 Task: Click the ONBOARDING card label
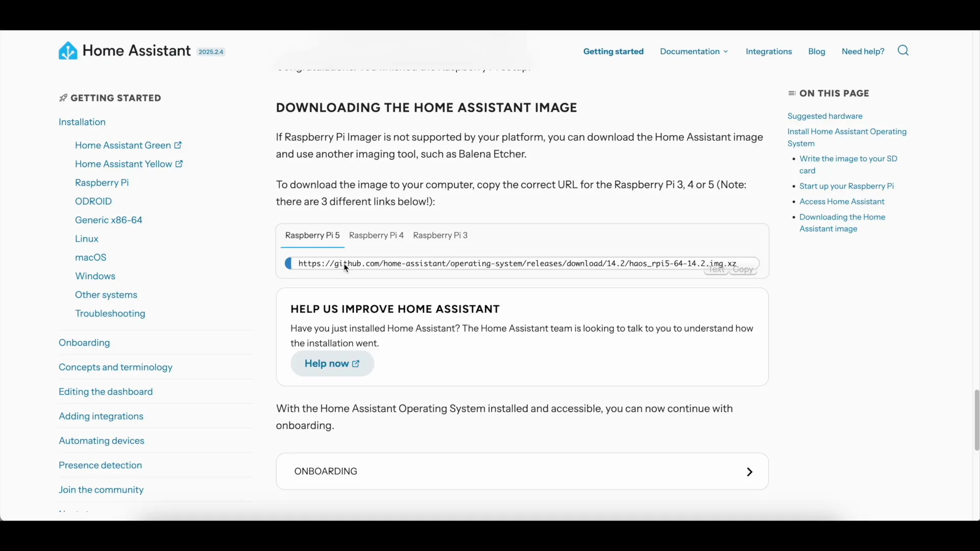coord(326,471)
